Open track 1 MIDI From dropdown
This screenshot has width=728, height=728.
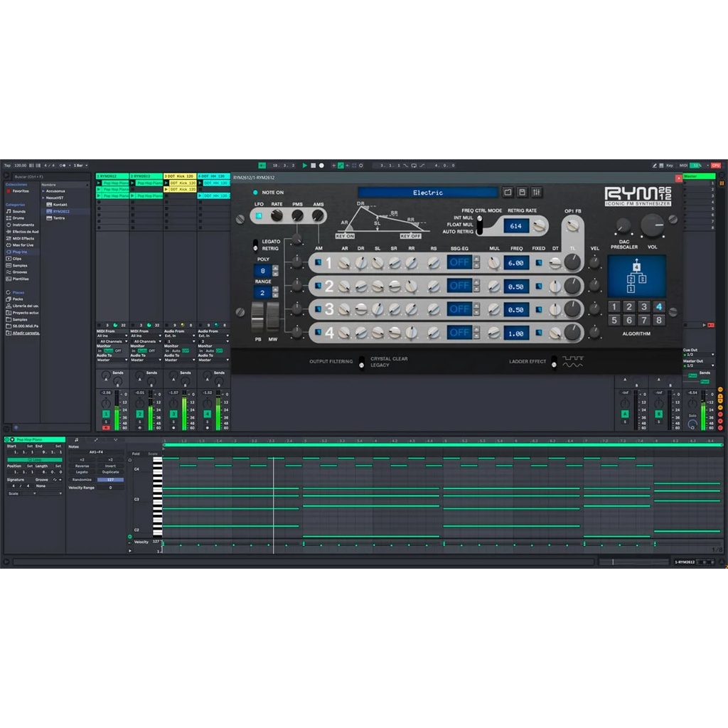tap(112, 336)
